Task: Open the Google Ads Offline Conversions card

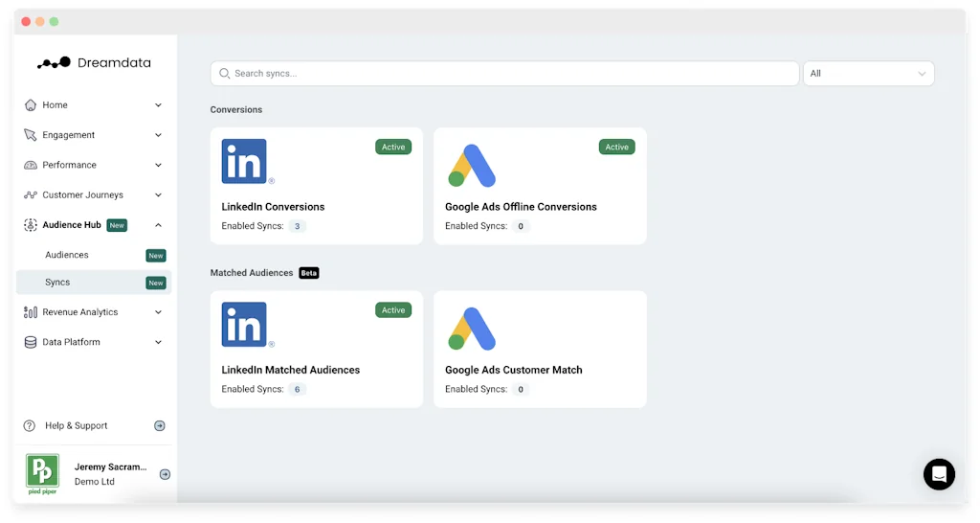Action: point(540,187)
